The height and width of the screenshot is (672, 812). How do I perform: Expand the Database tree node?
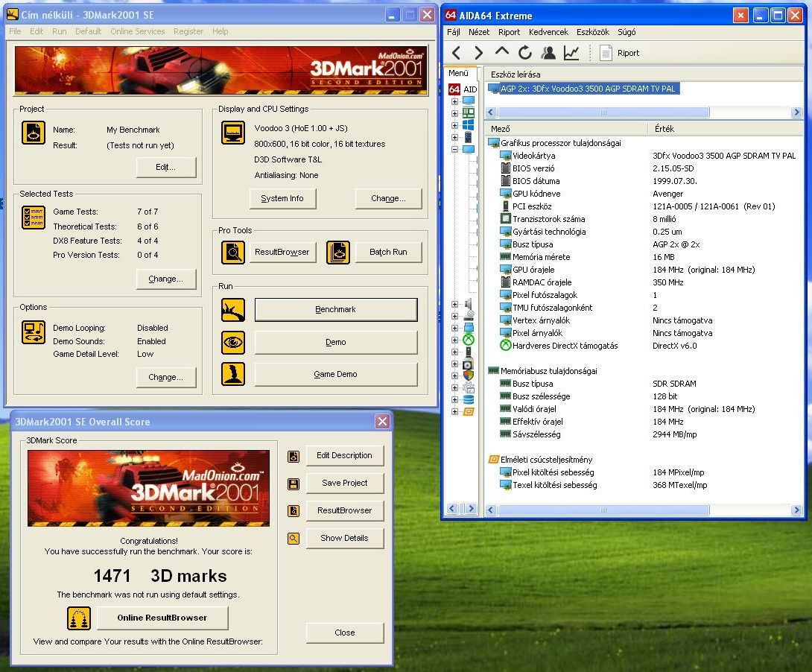click(454, 399)
